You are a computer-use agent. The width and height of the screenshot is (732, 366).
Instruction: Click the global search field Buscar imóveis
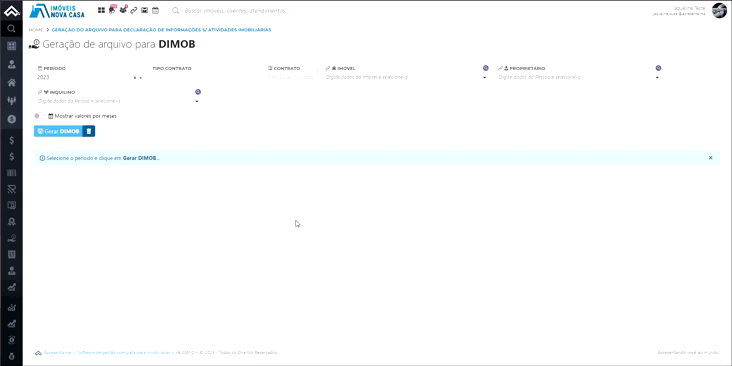236,10
